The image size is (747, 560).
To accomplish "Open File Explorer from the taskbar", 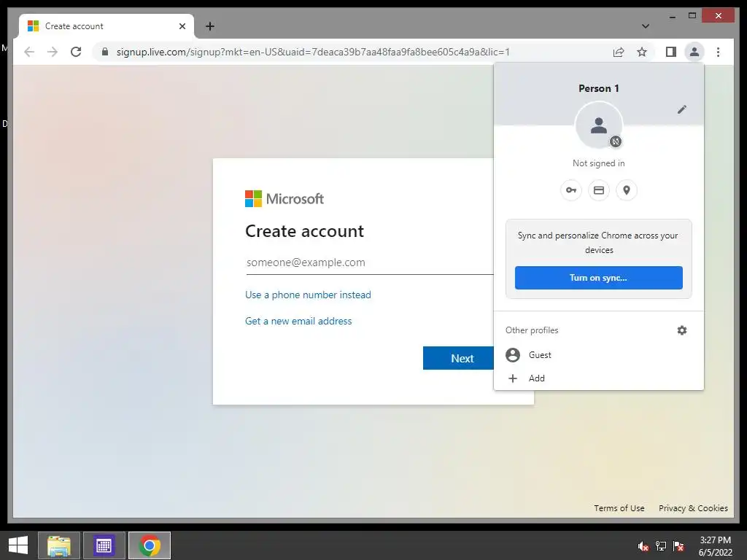I will coord(58,545).
